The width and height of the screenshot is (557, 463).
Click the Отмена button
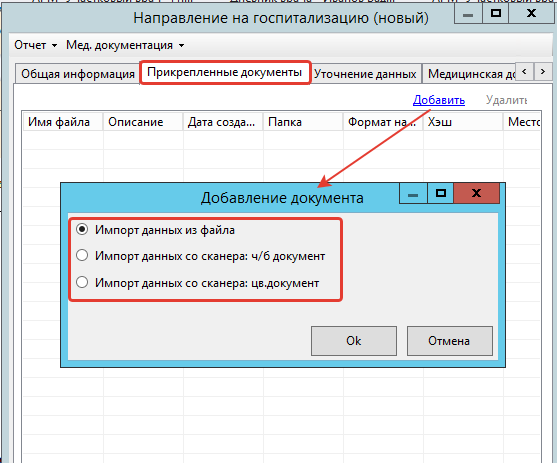[x=449, y=341]
